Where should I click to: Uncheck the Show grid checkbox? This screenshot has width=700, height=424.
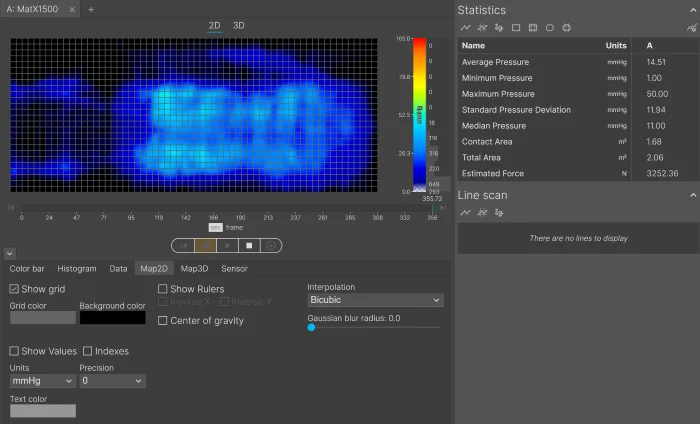click(15, 289)
